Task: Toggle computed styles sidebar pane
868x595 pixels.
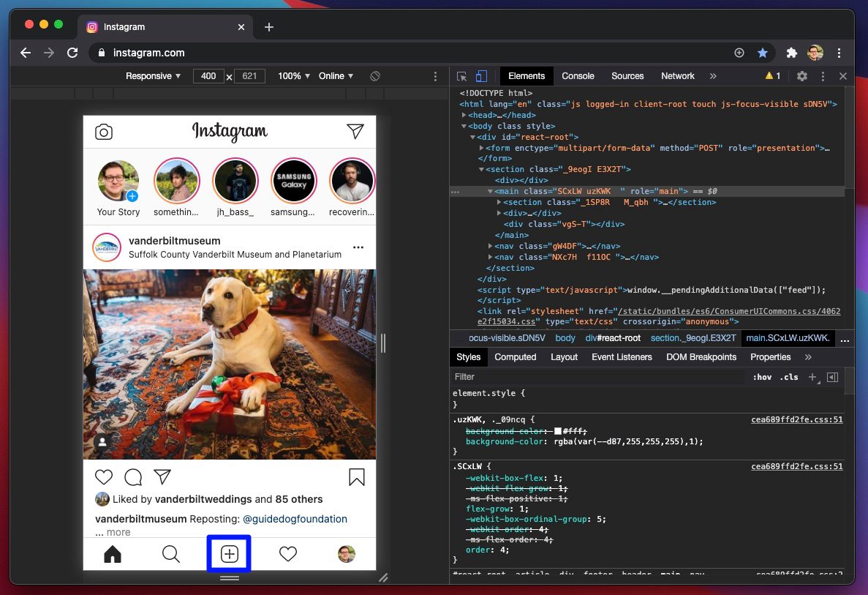Action: point(833,377)
